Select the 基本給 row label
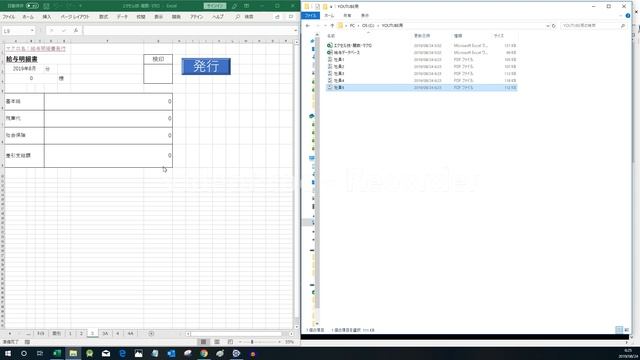The image size is (640, 360). pos(24,101)
